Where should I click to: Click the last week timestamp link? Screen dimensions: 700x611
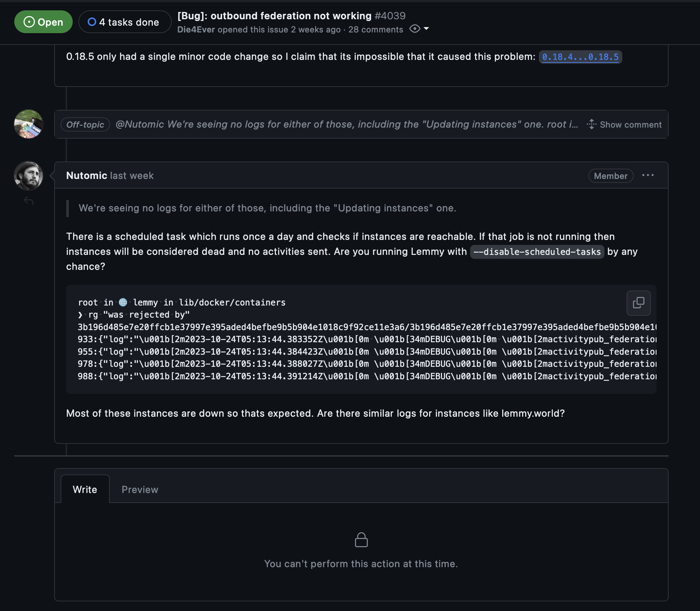(132, 176)
